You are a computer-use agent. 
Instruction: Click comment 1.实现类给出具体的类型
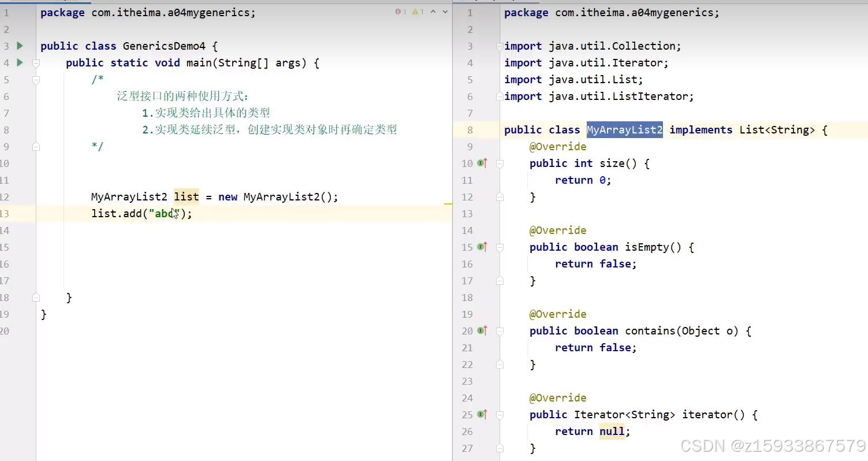click(x=206, y=113)
